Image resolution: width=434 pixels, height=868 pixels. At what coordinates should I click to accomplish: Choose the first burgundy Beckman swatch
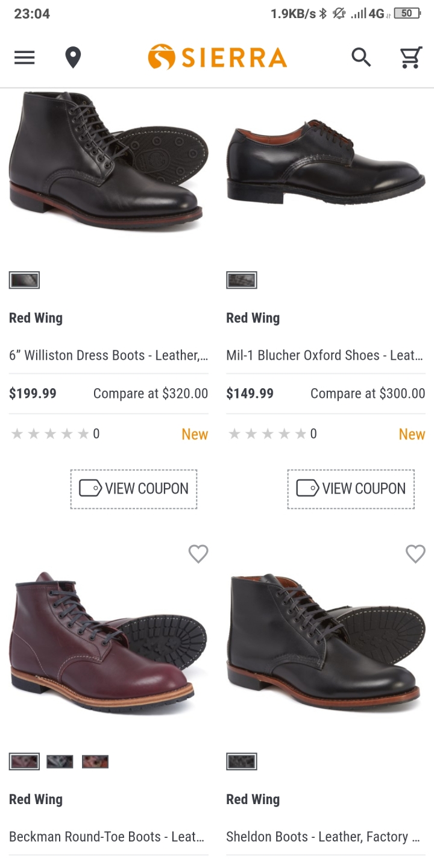click(24, 762)
